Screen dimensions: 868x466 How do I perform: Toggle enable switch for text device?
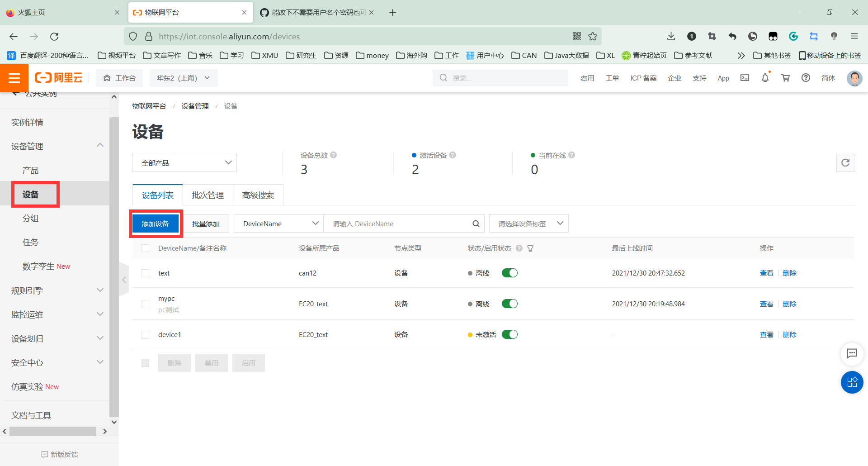pos(509,273)
